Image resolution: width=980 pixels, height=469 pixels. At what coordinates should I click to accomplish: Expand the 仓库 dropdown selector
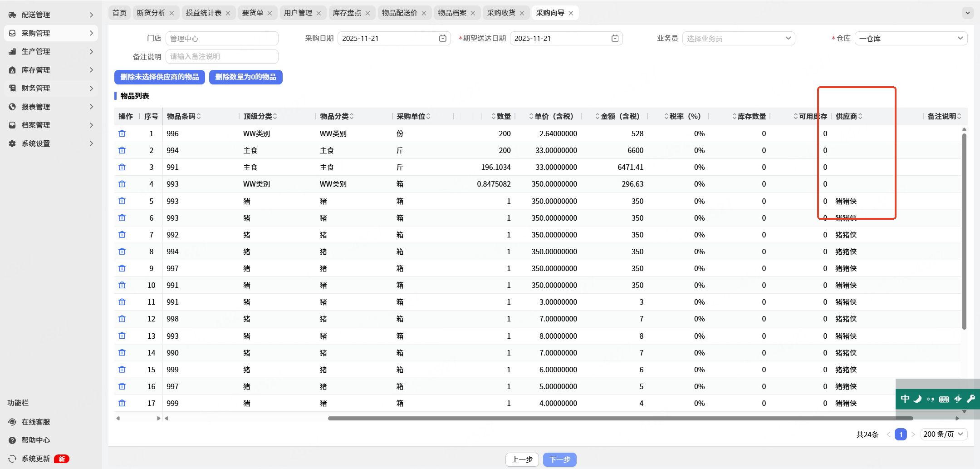pyautogui.click(x=911, y=39)
